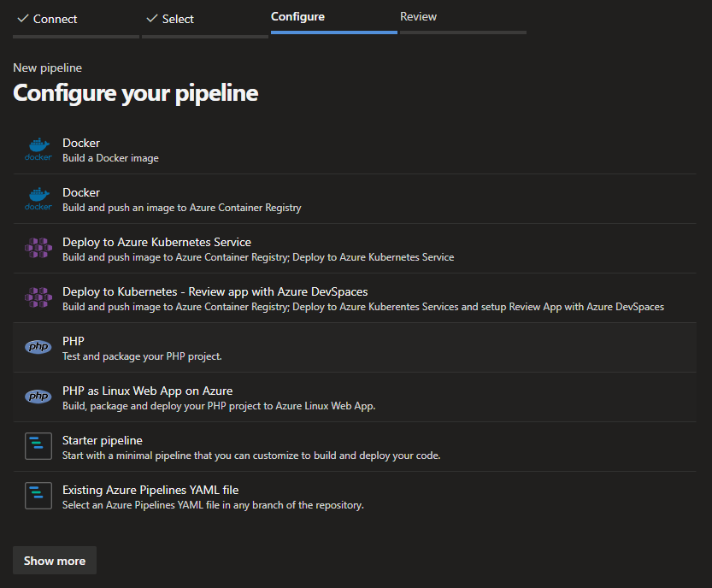Click the Docker icon for Azure Container Registry push
Image resolution: width=712 pixels, height=588 pixels.
(x=38, y=199)
